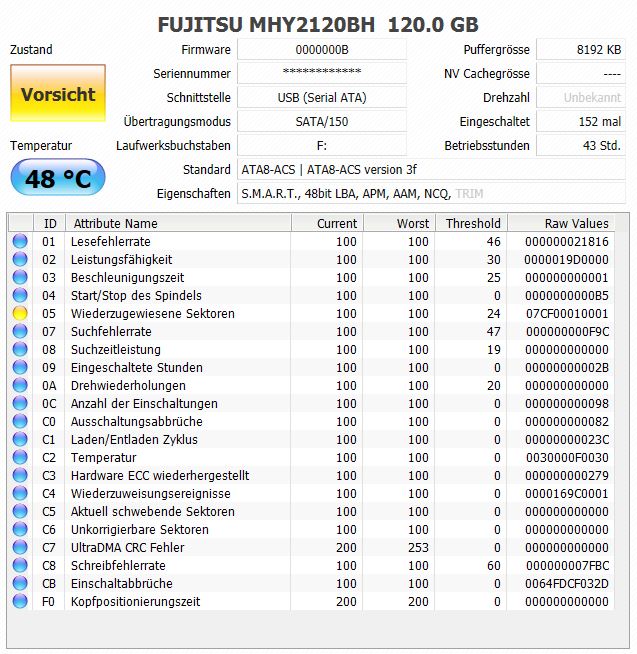Select the Hardware ECC wiederhergestellt row name
Viewport: 637px width, 654px height.
pos(160,475)
